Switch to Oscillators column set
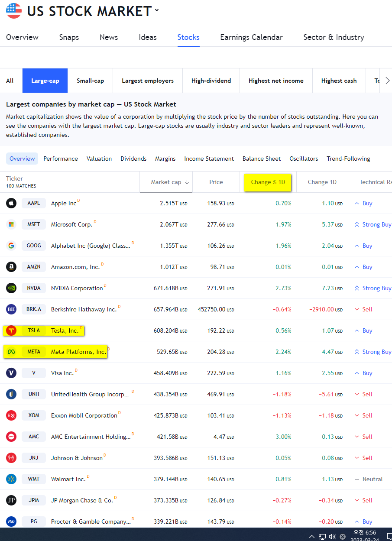 [304, 159]
